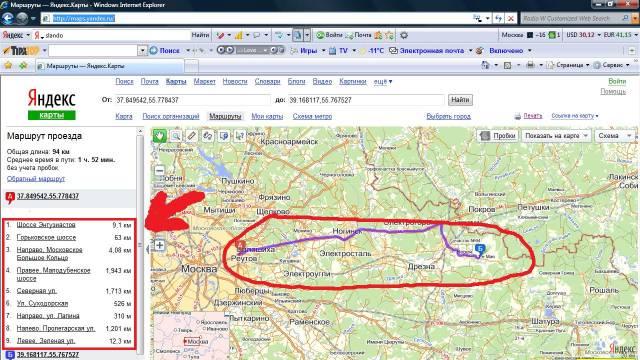The image size is (640, 360).
Task: Click the Обратный маршрут link
Action: (36, 179)
